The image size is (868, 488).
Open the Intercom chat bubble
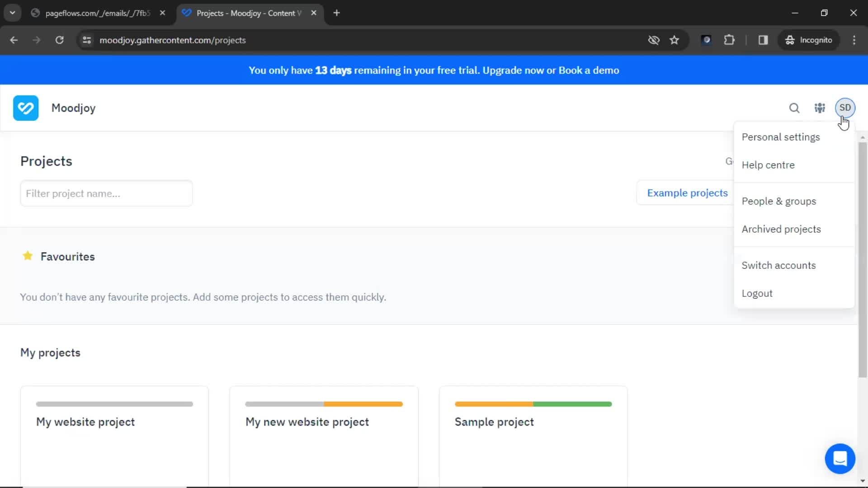tap(840, 459)
